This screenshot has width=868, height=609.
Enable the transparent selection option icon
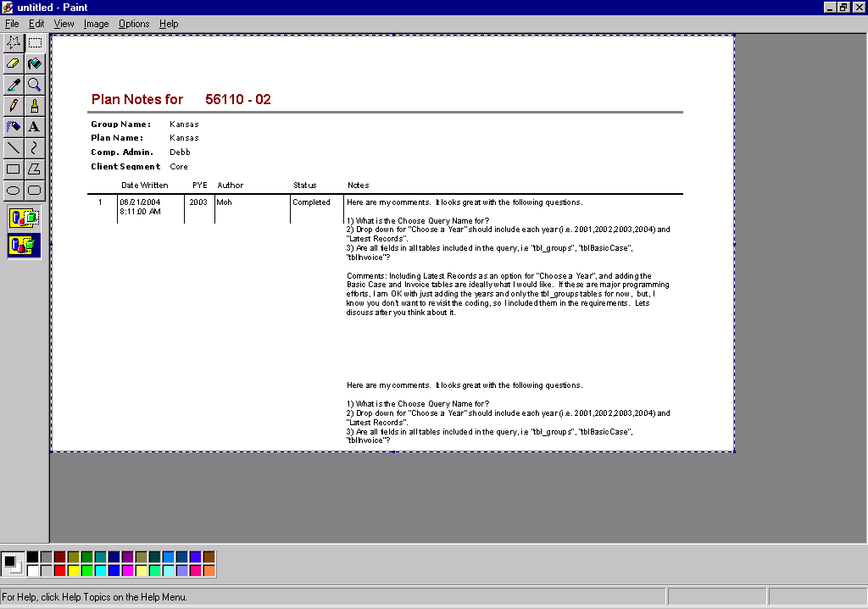pos(24,245)
